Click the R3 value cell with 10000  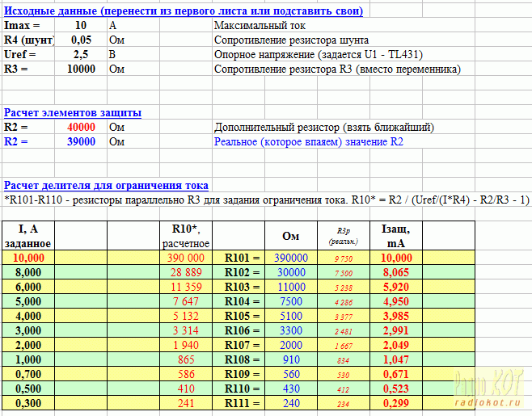81,69
